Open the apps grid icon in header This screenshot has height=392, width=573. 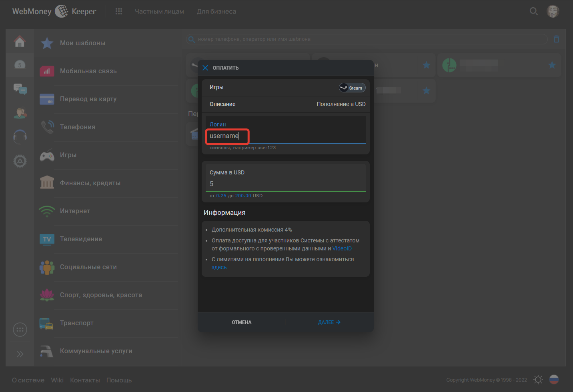tap(119, 11)
